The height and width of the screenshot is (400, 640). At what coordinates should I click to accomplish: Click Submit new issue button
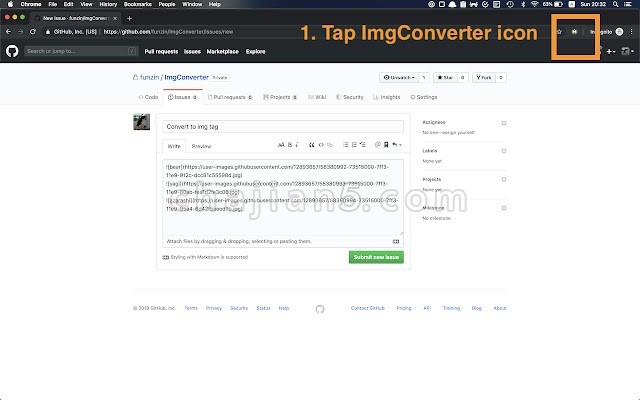tap(376, 257)
